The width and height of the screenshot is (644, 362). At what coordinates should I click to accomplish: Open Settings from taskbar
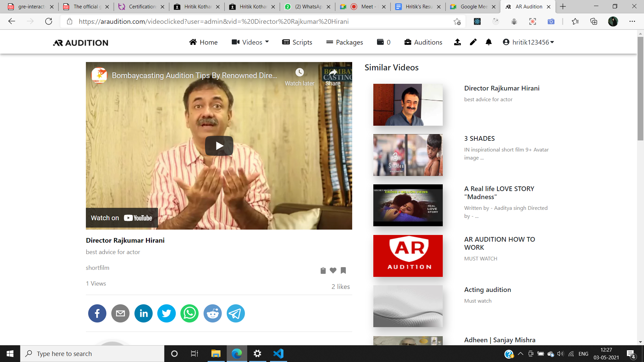(x=257, y=354)
